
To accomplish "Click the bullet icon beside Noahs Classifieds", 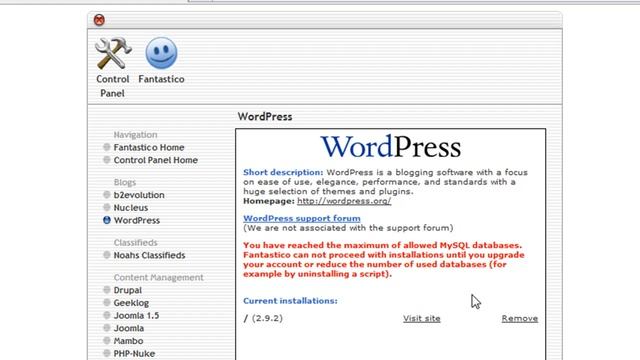I will click(x=107, y=255).
